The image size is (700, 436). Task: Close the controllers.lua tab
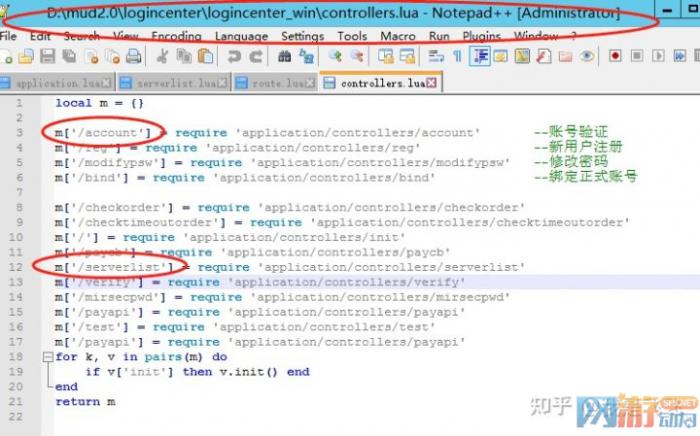tap(431, 84)
